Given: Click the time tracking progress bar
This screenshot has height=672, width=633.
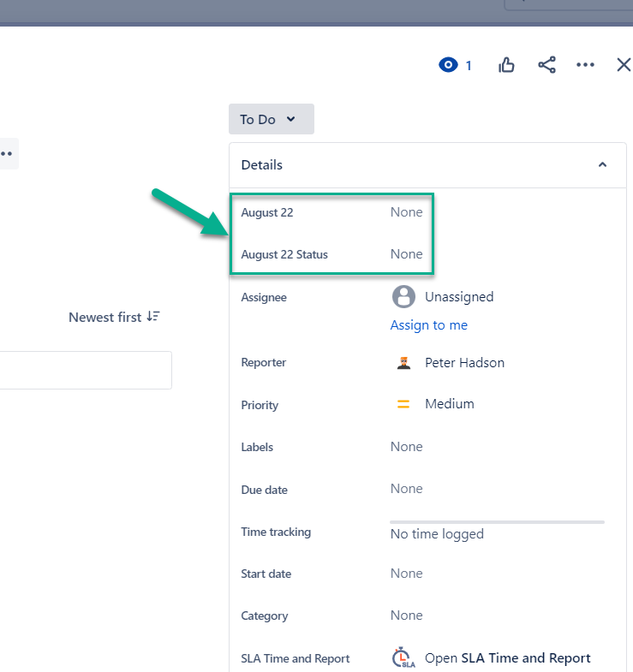Looking at the screenshot, I should (497, 522).
